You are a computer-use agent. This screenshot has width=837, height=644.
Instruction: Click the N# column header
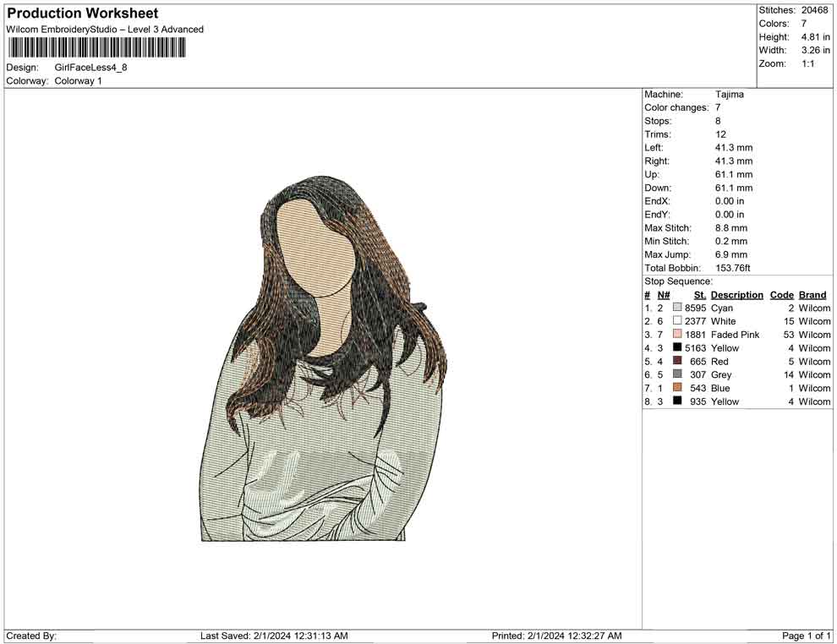coord(663,295)
